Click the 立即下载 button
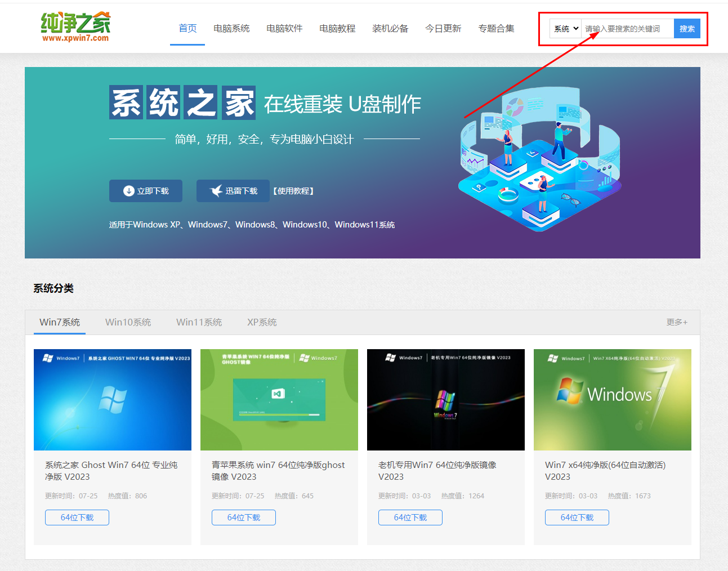Image resolution: width=728 pixels, height=571 pixels. (145, 190)
